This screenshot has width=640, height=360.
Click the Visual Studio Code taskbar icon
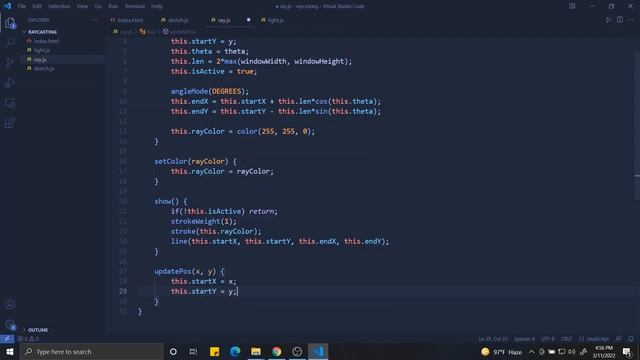(318, 351)
